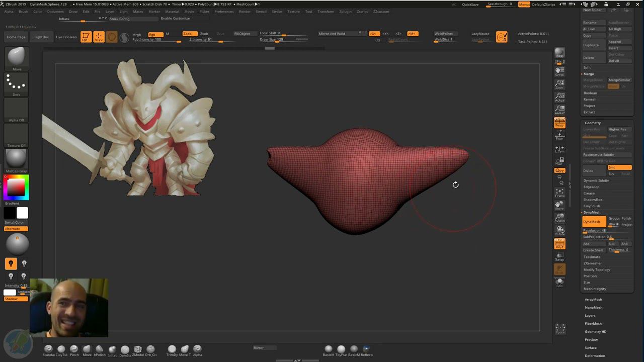Screen dimensions: 644x362
Task: Pick the Pinch brush icon
Action: pos(74,349)
